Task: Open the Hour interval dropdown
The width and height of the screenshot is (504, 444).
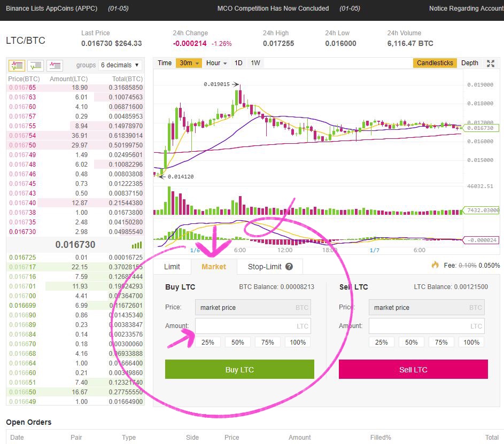Action: [216, 63]
